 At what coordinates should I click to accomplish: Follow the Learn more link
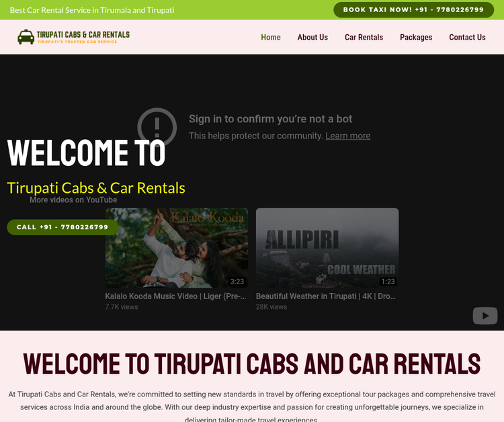point(347,136)
